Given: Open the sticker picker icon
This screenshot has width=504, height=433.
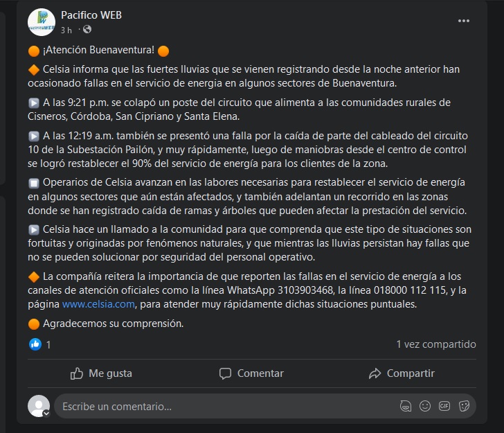Looking at the screenshot, I should [x=464, y=406].
